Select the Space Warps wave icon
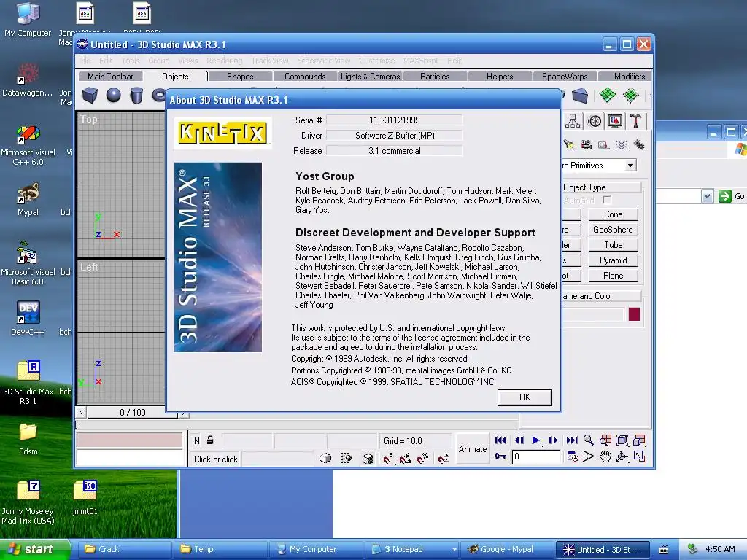The height and width of the screenshot is (560, 747). 622,145
